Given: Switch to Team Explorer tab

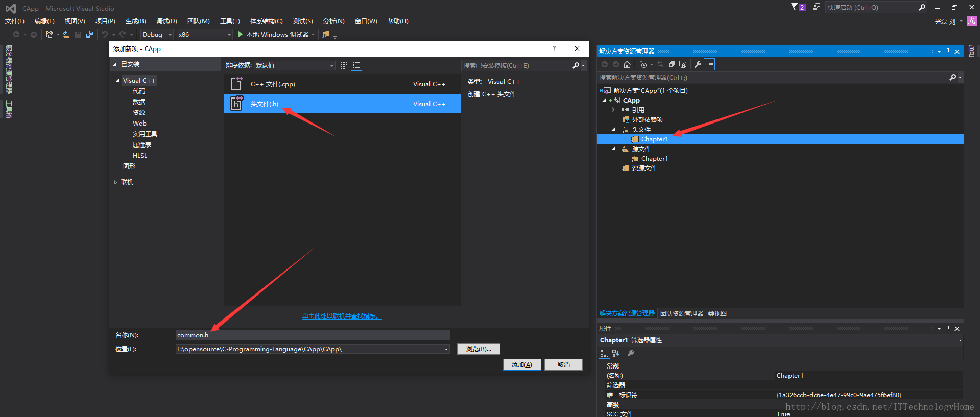Looking at the screenshot, I should tap(681, 313).
